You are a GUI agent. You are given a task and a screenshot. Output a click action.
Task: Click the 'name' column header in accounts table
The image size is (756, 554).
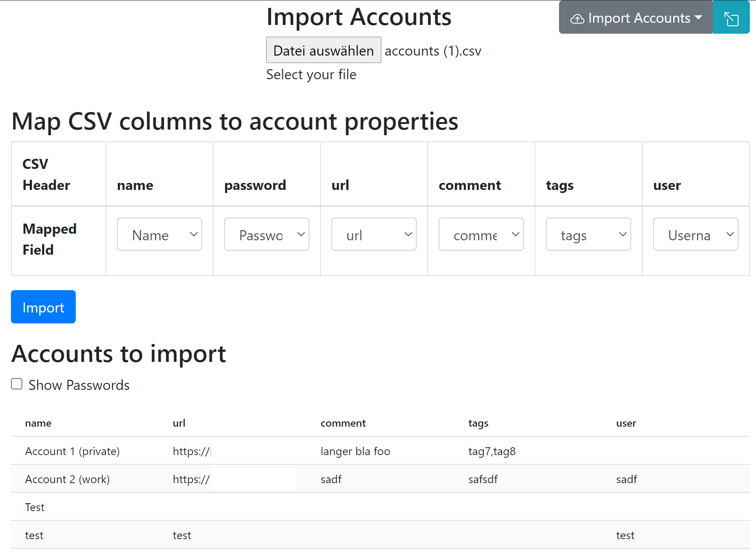pyautogui.click(x=85, y=423)
